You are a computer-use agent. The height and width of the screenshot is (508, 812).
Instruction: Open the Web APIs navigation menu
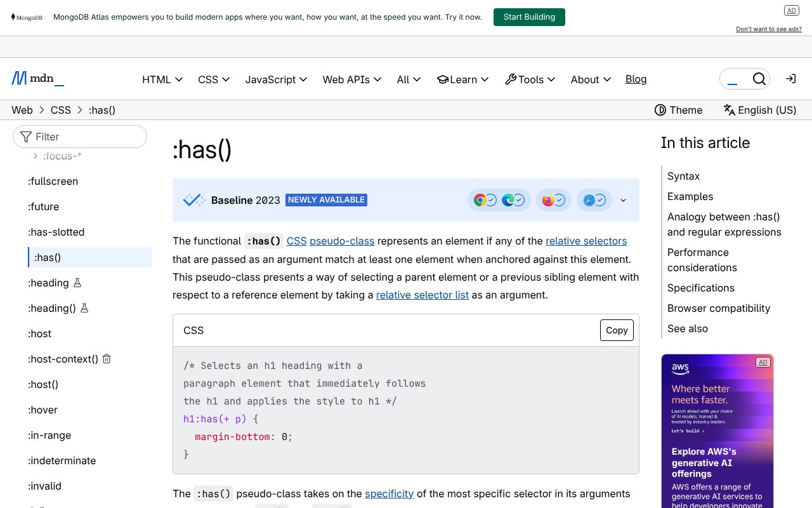(x=351, y=79)
